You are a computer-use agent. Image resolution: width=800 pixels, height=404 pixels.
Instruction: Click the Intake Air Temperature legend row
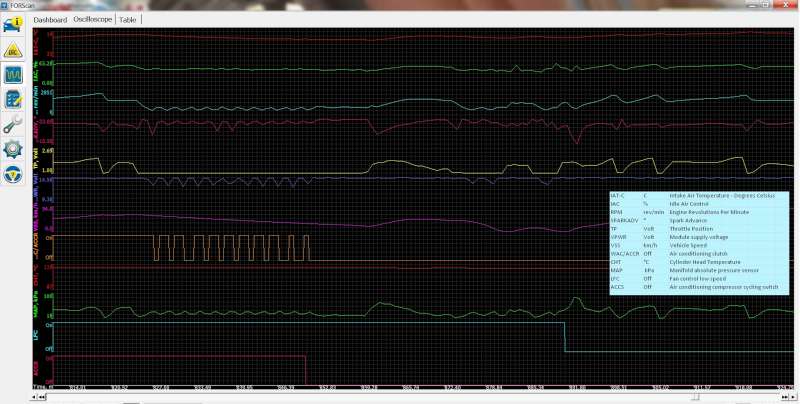tap(698, 195)
